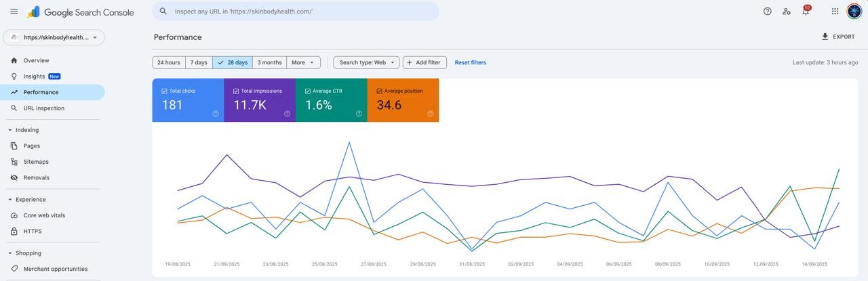
Task: Select the 7 days date range
Action: pos(199,62)
